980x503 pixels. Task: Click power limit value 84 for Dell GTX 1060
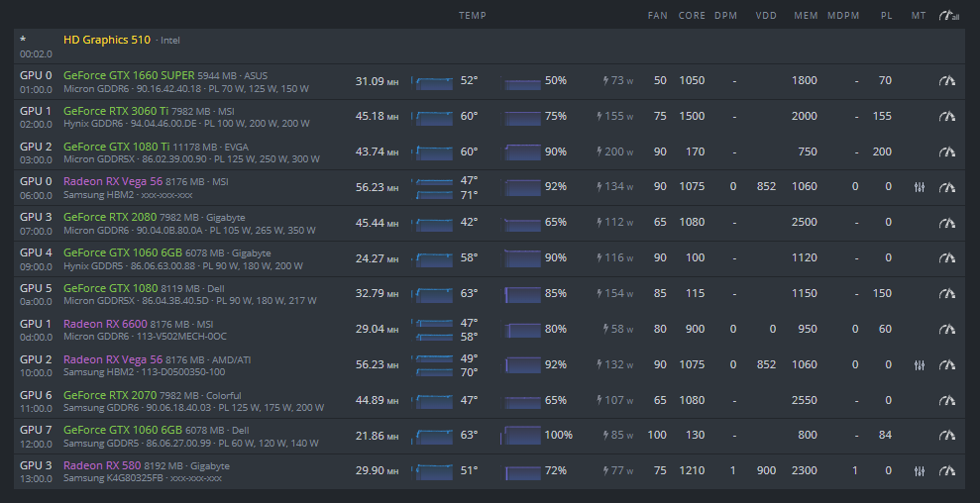point(885,436)
